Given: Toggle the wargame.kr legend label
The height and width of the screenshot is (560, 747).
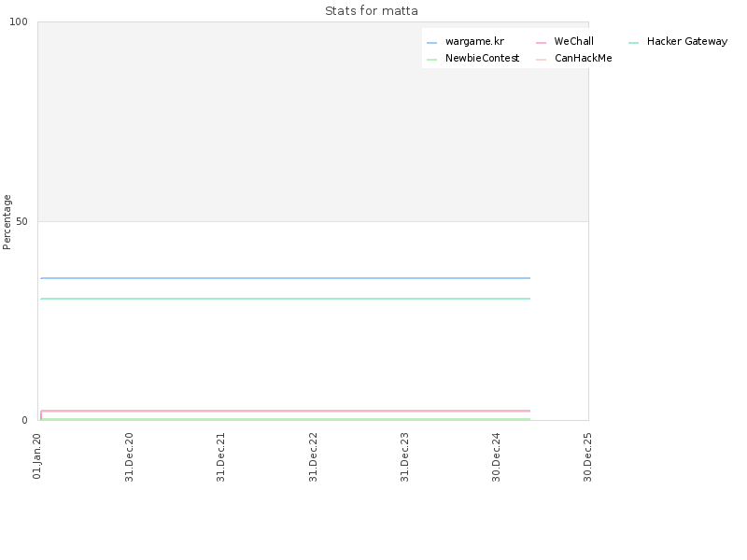Looking at the screenshot, I should (474, 41).
